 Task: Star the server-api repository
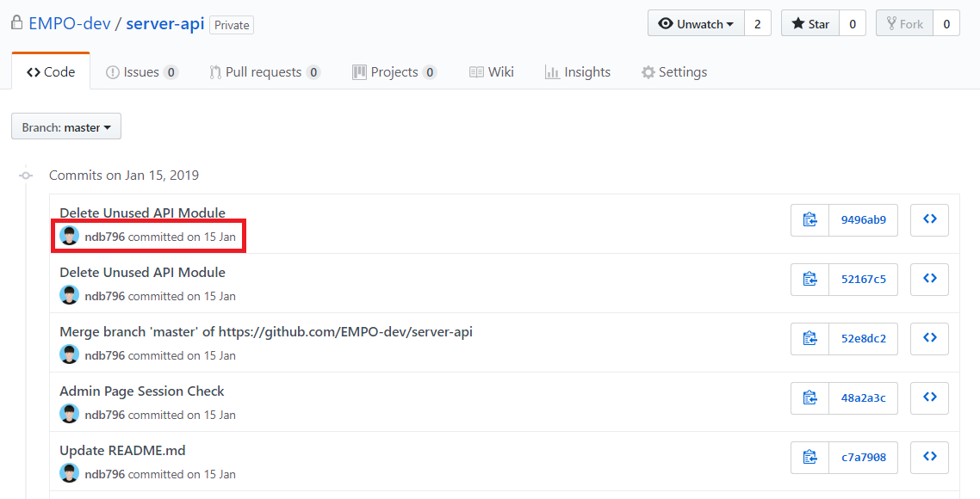pyautogui.click(x=810, y=24)
